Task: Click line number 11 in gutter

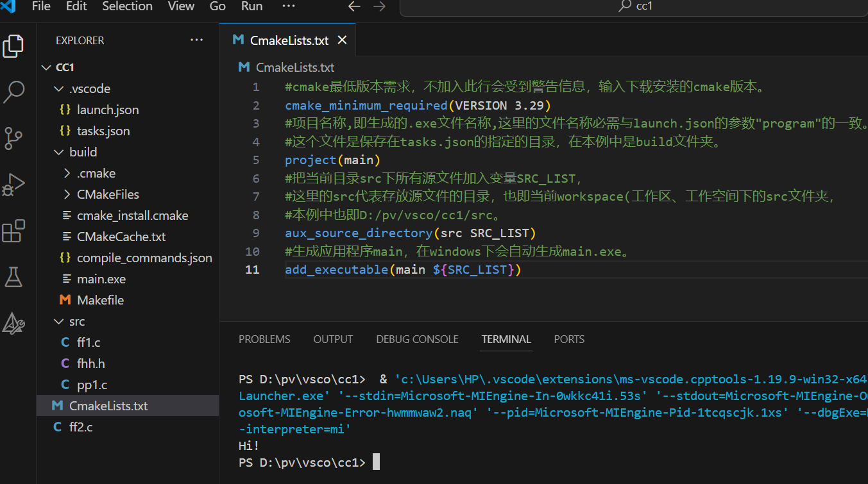Action: [x=252, y=270]
